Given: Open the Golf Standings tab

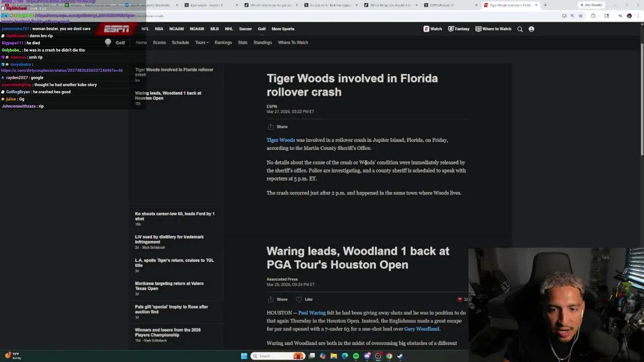Looking at the screenshot, I should [263, 42].
